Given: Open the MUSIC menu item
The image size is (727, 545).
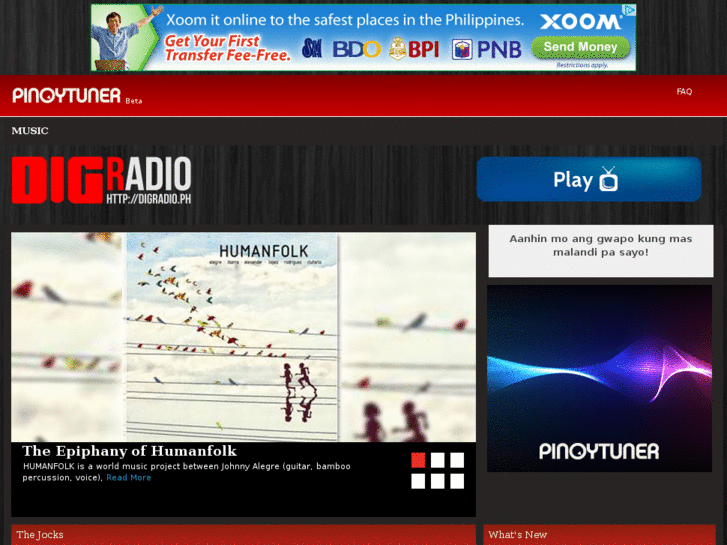Looking at the screenshot, I should coord(30,131).
